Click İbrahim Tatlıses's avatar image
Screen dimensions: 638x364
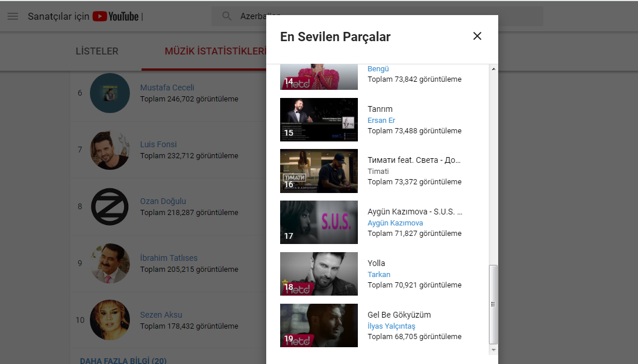coord(110,264)
